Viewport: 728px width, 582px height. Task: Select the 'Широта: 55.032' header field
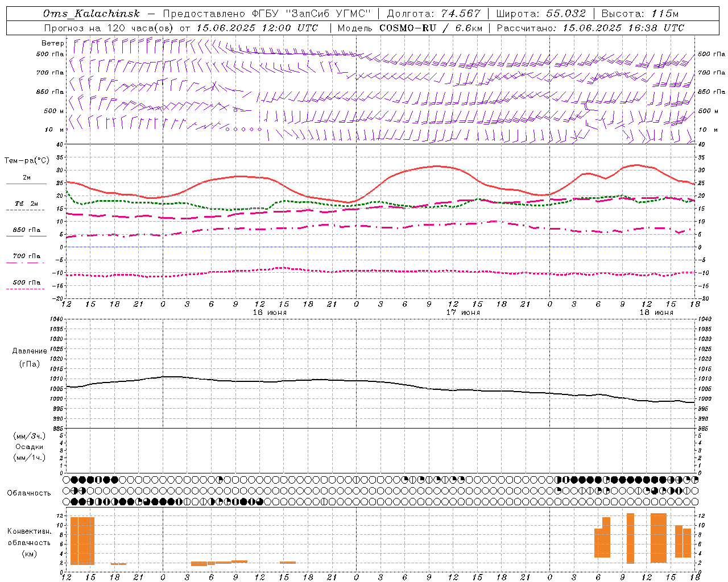pyautogui.click(x=541, y=14)
